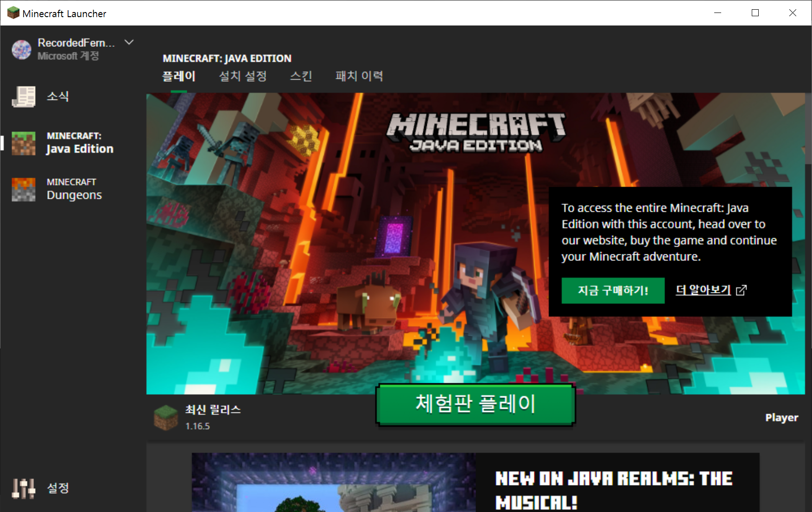Viewport: 812px width, 512px height.
Task: Click the 최신 릴리스 grass block icon
Action: tap(166, 417)
